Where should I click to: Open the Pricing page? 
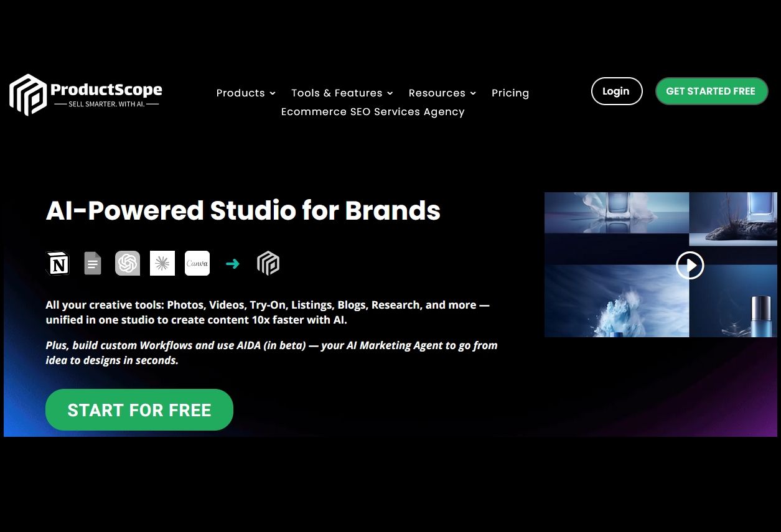click(510, 93)
